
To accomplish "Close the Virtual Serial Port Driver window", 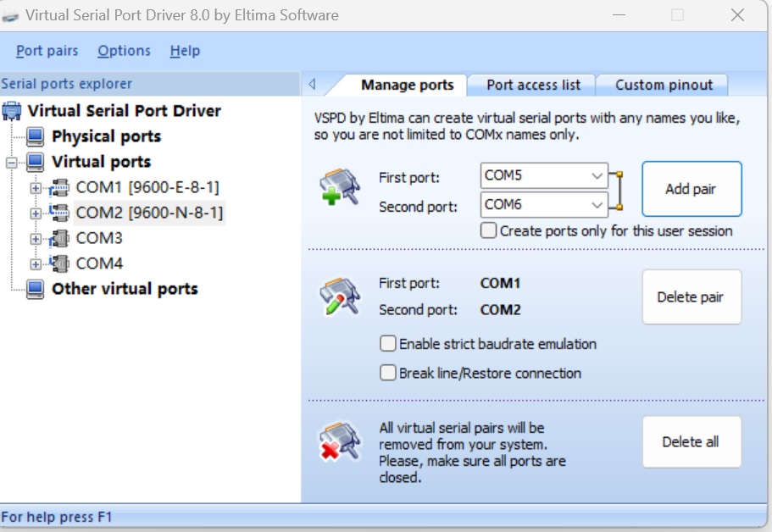I will click(x=737, y=15).
